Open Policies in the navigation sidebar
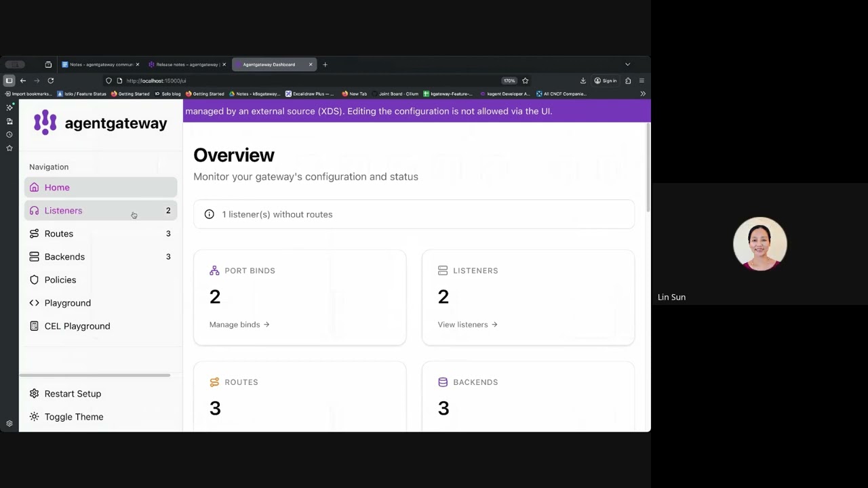The image size is (868, 488). (100, 279)
